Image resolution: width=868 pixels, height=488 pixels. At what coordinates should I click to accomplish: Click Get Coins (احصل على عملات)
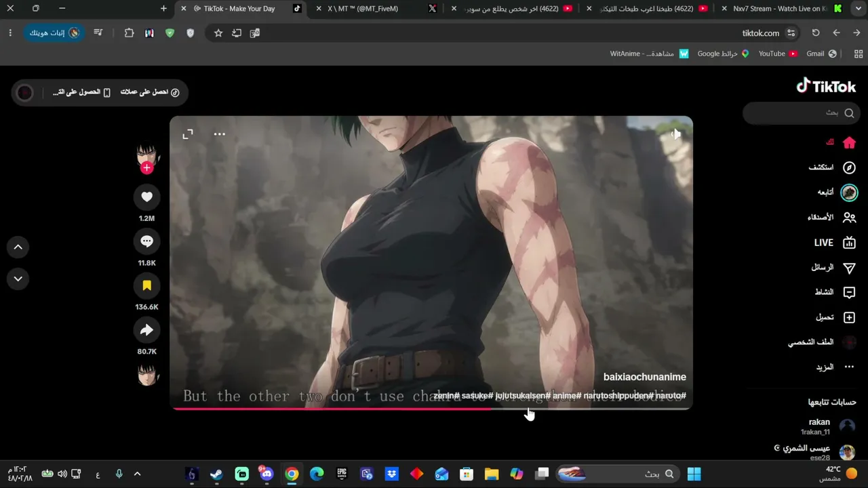[150, 92]
